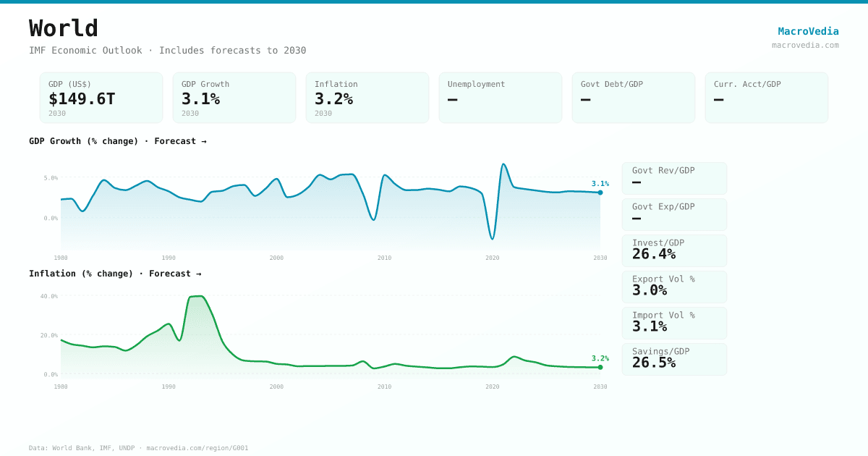Click the MacroVedia brand logo text
This screenshot has width=868, height=456.
coord(808,31)
